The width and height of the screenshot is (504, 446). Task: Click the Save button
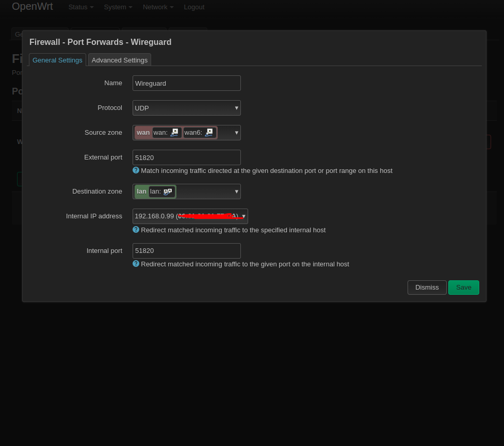pyautogui.click(x=463, y=288)
